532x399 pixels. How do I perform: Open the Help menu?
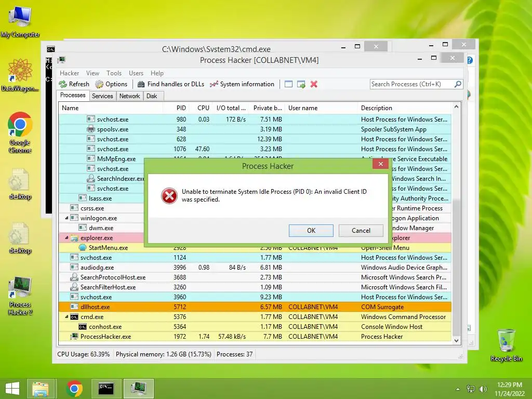157,73
